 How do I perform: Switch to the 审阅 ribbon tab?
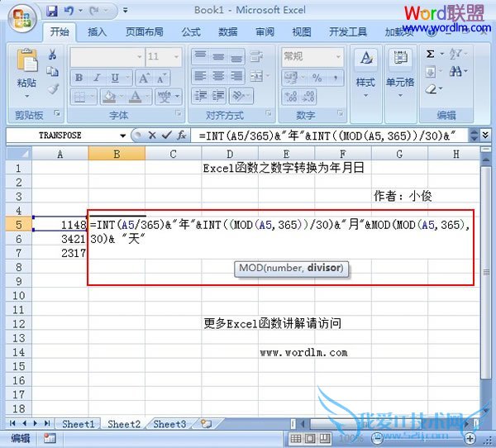[265, 32]
